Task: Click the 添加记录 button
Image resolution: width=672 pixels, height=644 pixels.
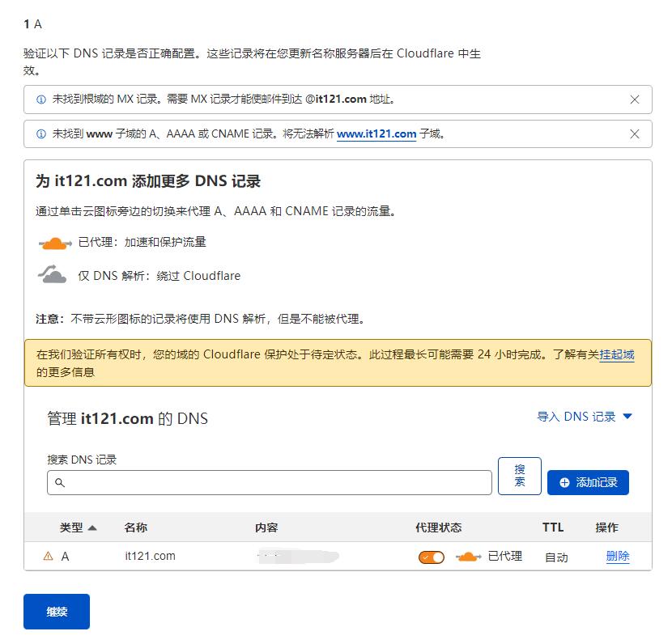Action: pyautogui.click(x=588, y=482)
